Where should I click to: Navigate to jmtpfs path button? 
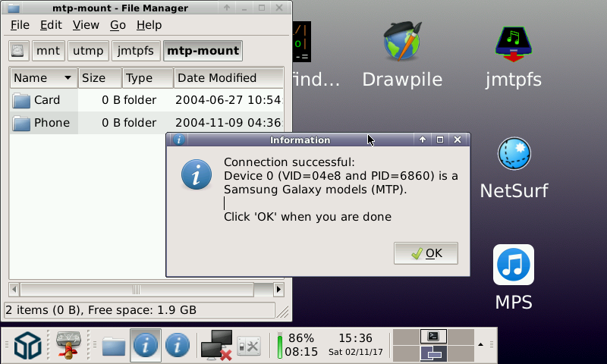pyautogui.click(x=137, y=51)
